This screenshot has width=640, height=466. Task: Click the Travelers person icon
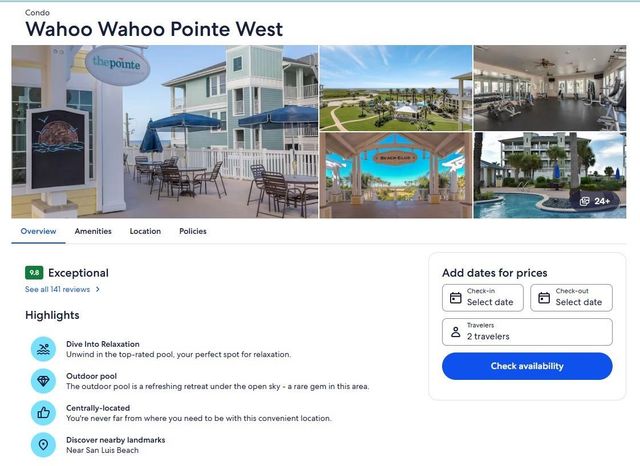(456, 332)
